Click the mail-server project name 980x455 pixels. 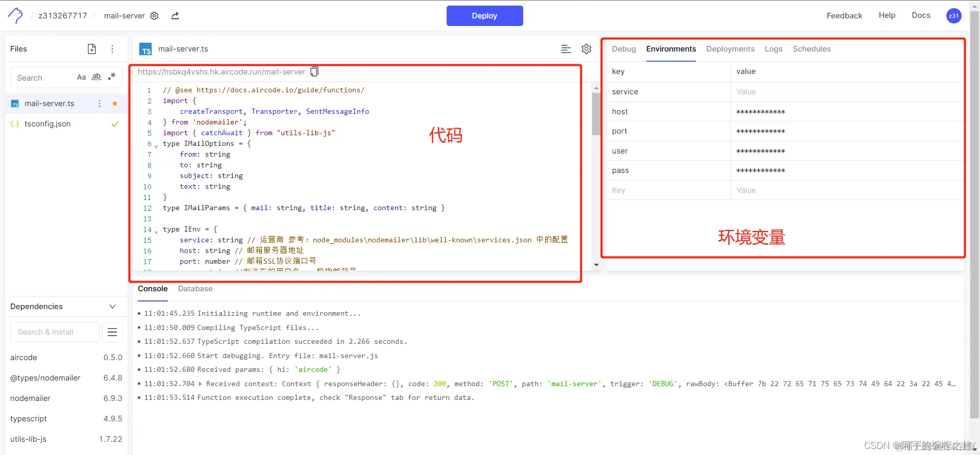pos(125,16)
